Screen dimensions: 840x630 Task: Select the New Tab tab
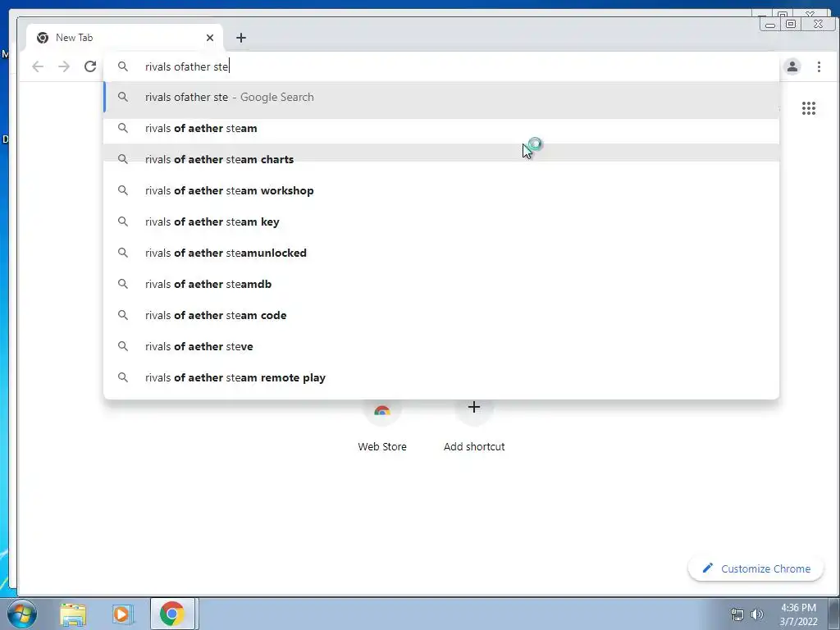[x=125, y=38]
